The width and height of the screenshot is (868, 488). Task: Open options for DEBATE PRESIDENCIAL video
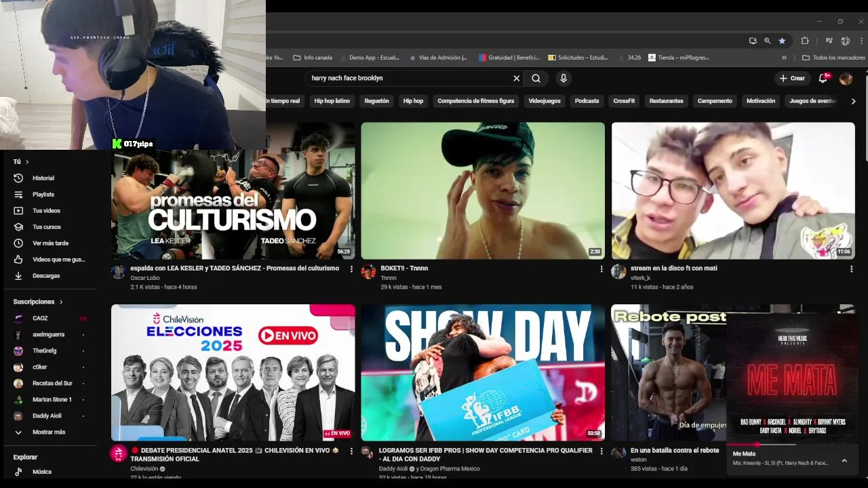pyautogui.click(x=351, y=451)
